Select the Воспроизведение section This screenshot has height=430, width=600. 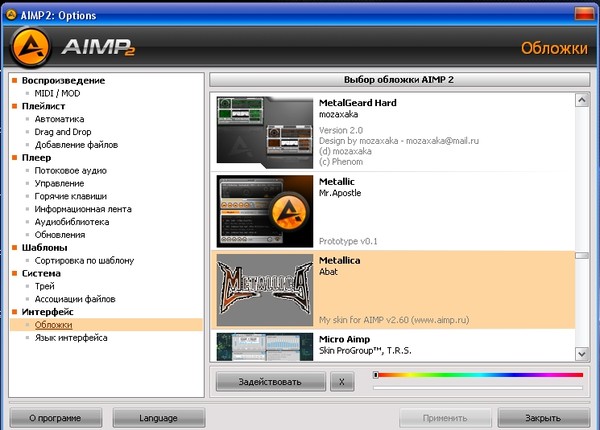pyautogui.click(x=63, y=80)
